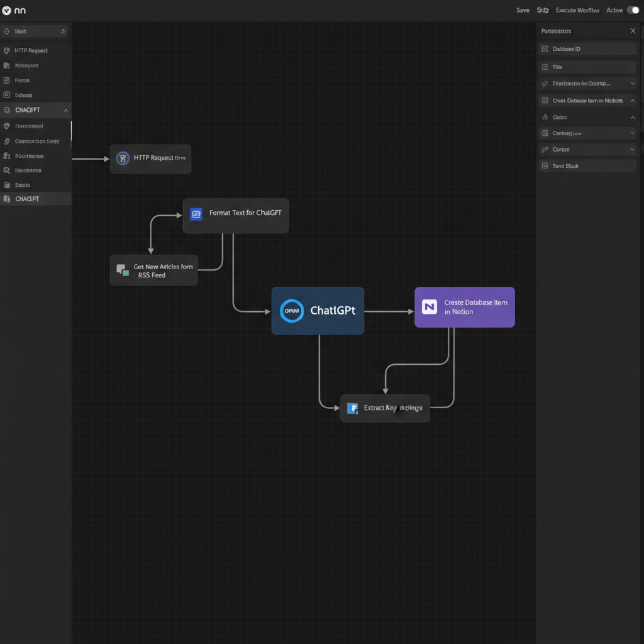Click Start sidebar icon

coord(6,31)
